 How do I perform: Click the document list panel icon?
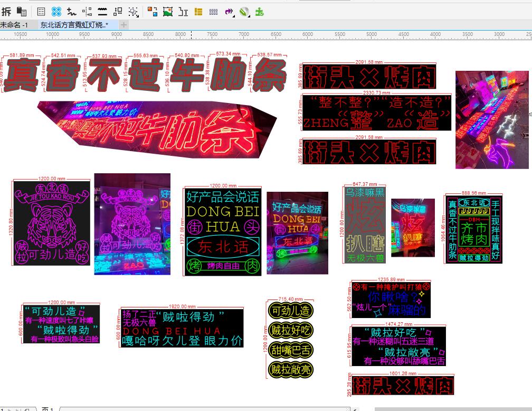(x=41, y=11)
